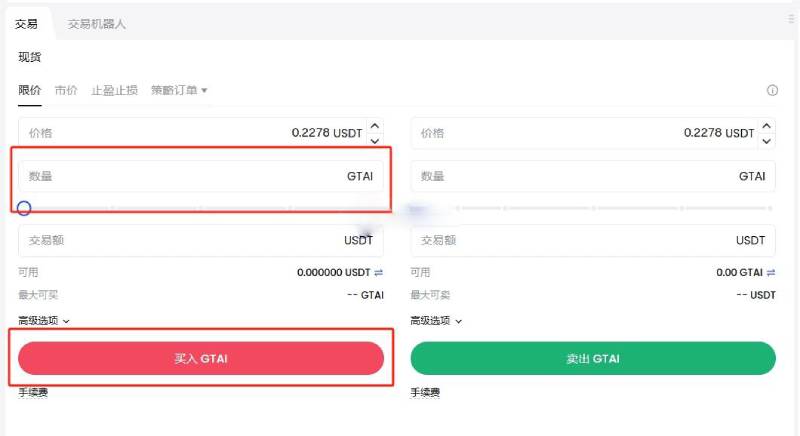This screenshot has width=800, height=436.
Task: Select the 止盈止损 order type tab
Action: point(114,90)
